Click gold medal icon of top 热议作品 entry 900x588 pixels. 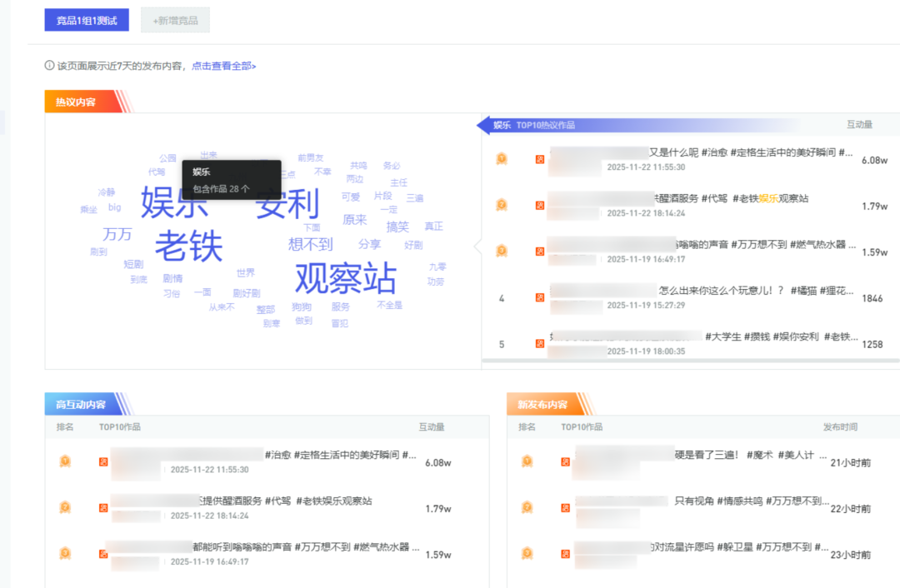502,159
